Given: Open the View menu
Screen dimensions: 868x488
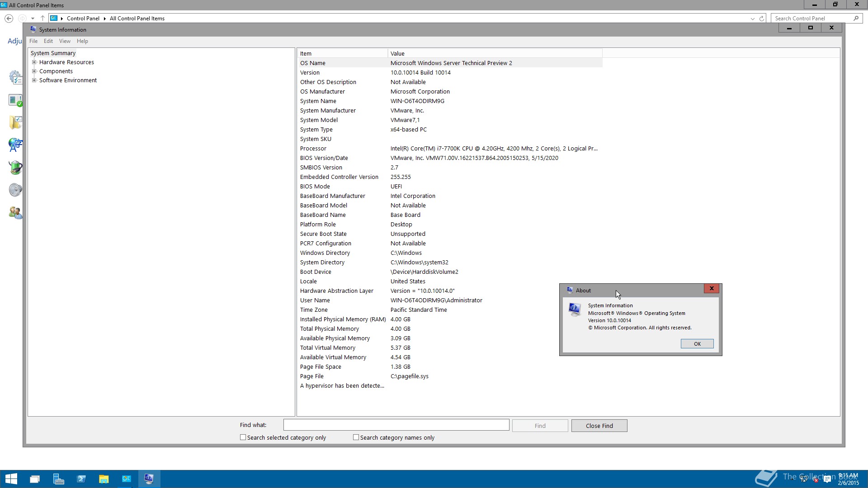Looking at the screenshot, I should [x=65, y=41].
